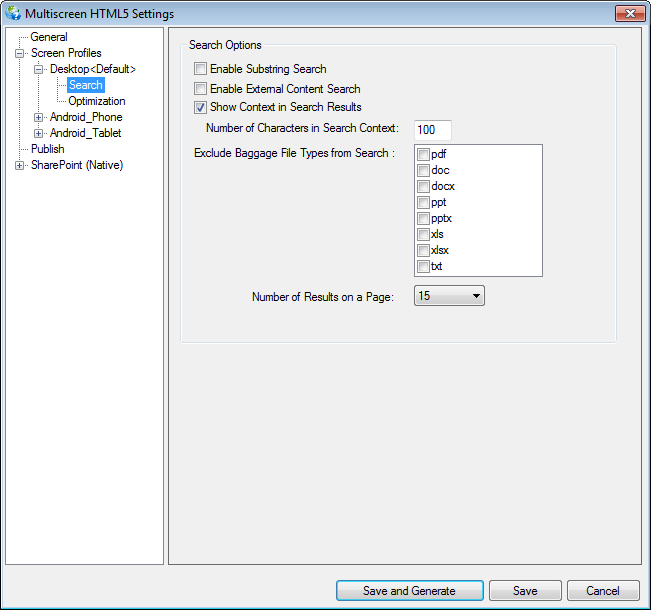651x610 pixels.
Task: Toggle Enable External Content Search
Action: (201, 89)
